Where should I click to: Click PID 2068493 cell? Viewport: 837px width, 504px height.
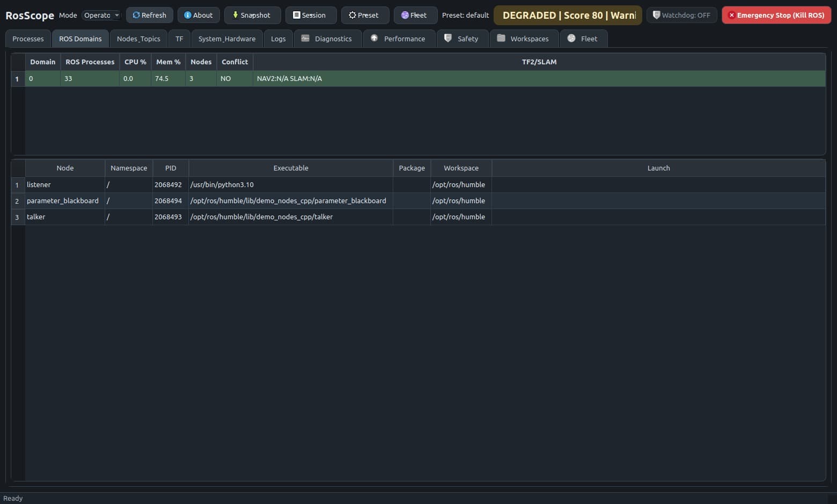171,217
